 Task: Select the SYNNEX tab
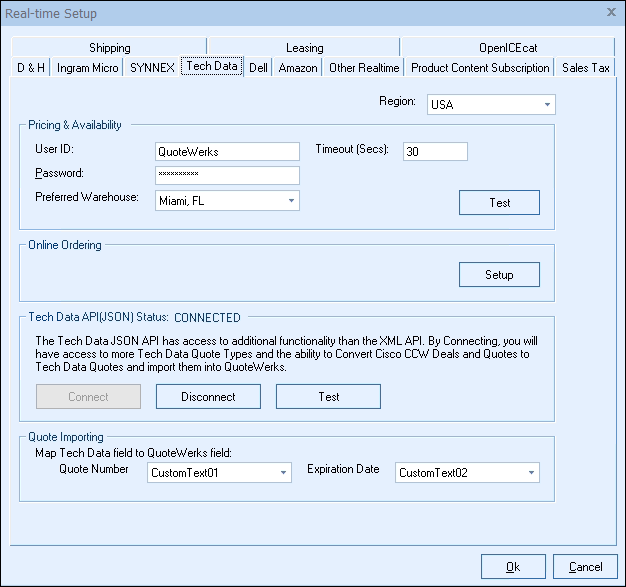[152, 67]
